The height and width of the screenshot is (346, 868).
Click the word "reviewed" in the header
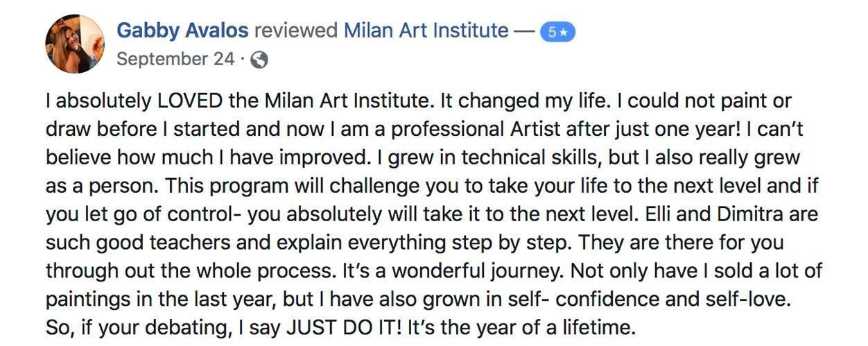click(x=296, y=31)
